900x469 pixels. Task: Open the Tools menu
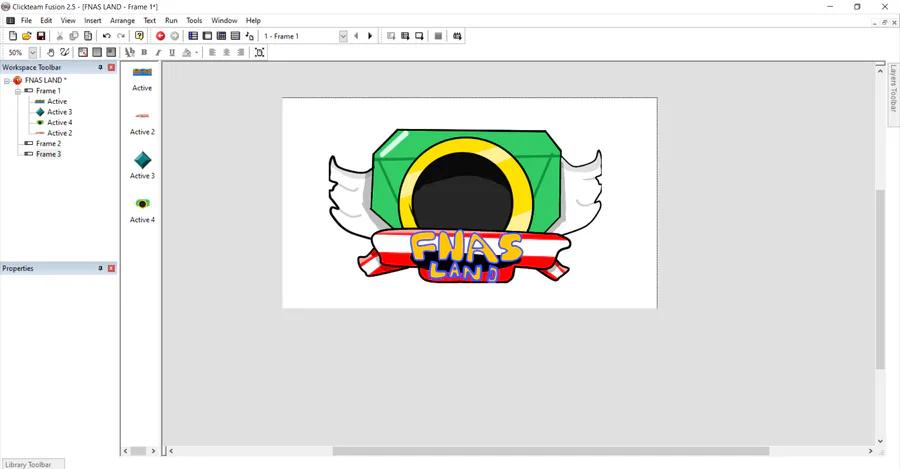(x=194, y=20)
